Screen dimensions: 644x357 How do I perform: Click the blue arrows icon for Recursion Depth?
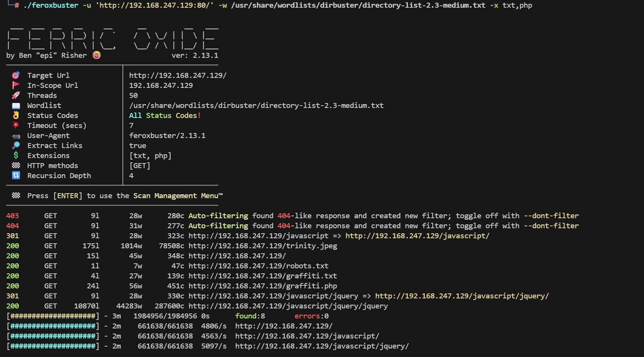click(16, 175)
